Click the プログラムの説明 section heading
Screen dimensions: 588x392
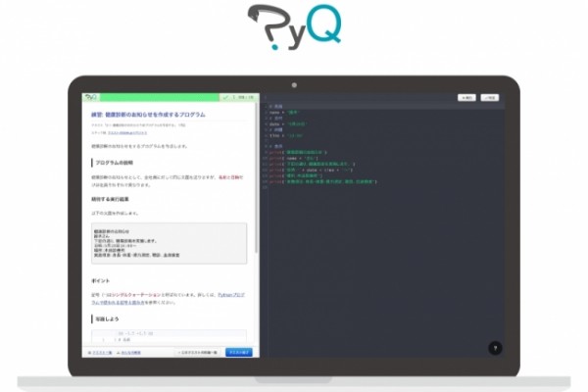114,163
